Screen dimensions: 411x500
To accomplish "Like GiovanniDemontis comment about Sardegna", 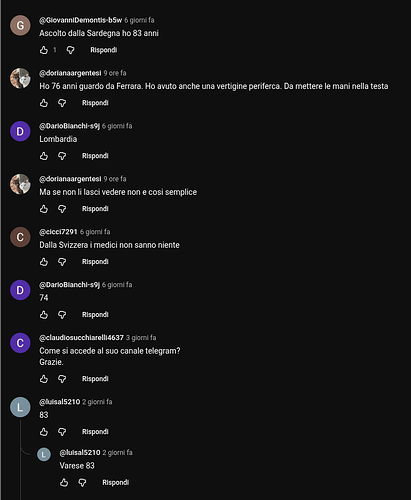I will (44, 50).
